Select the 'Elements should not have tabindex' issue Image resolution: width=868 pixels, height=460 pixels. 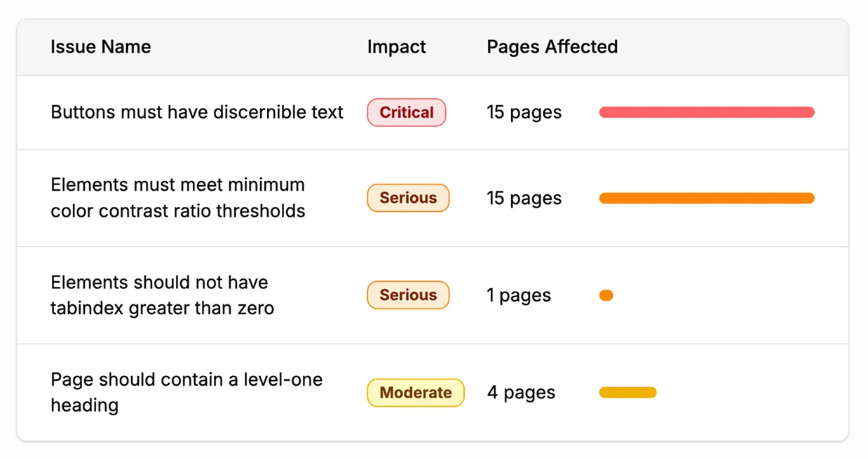[159, 295]
